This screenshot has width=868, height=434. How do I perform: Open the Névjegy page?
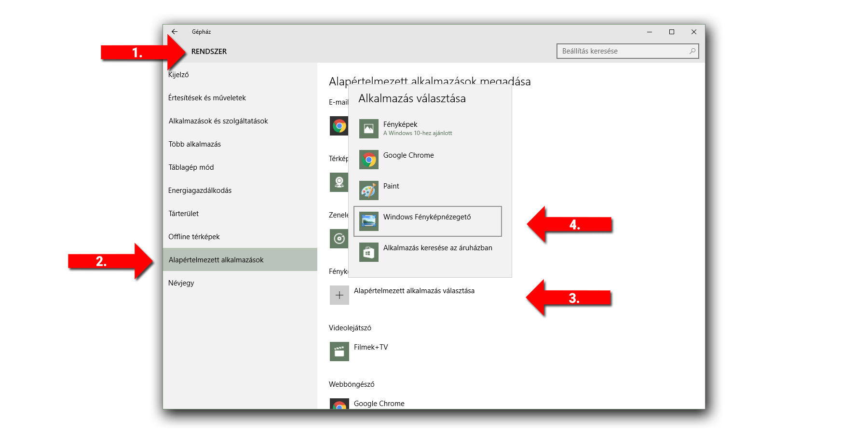[181, 283]
